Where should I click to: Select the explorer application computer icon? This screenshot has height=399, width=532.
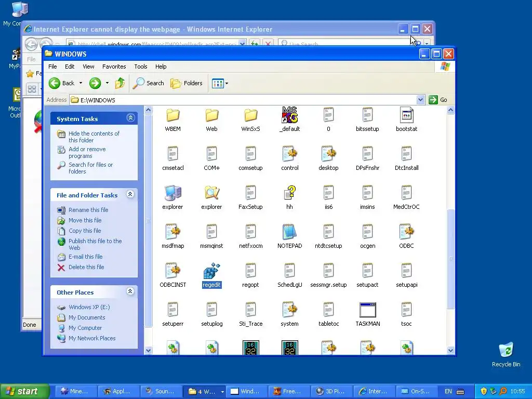172,193
